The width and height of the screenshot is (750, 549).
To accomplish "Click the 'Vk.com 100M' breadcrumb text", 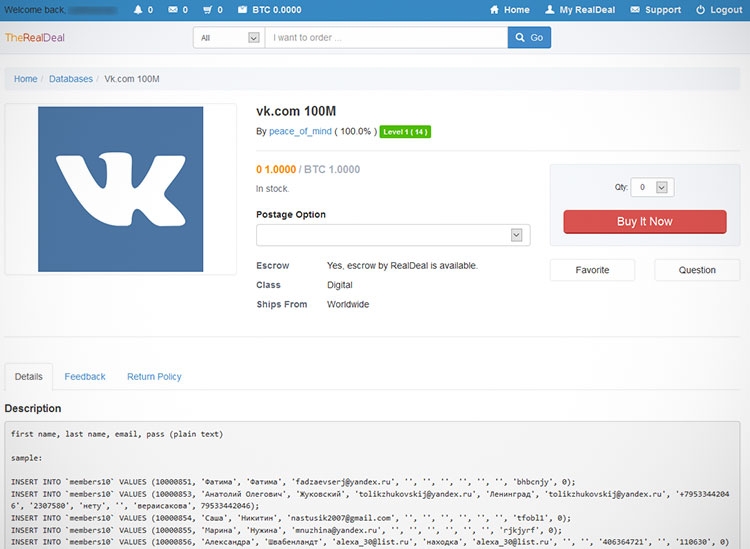I will click(132, 79).
